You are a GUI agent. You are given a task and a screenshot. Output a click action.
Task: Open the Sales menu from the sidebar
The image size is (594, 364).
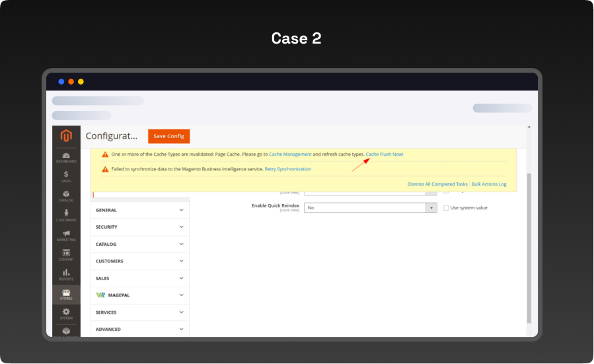click(66, 176)
